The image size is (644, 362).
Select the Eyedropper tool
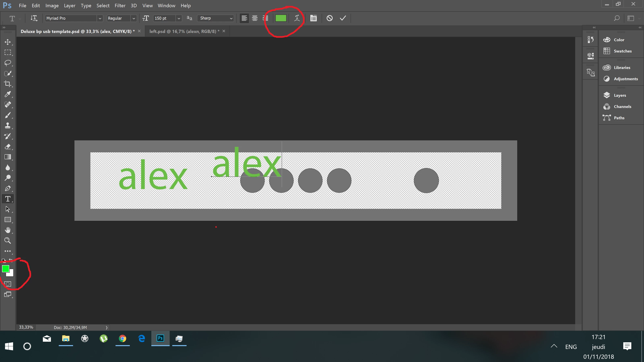coord(7,94)
